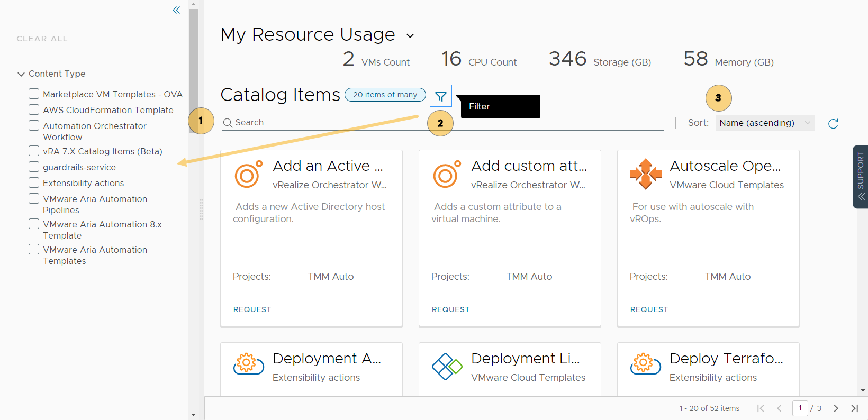Click the 16 CPU Count metric
This screenshot has width=868, height=420.
click(479, 59)
